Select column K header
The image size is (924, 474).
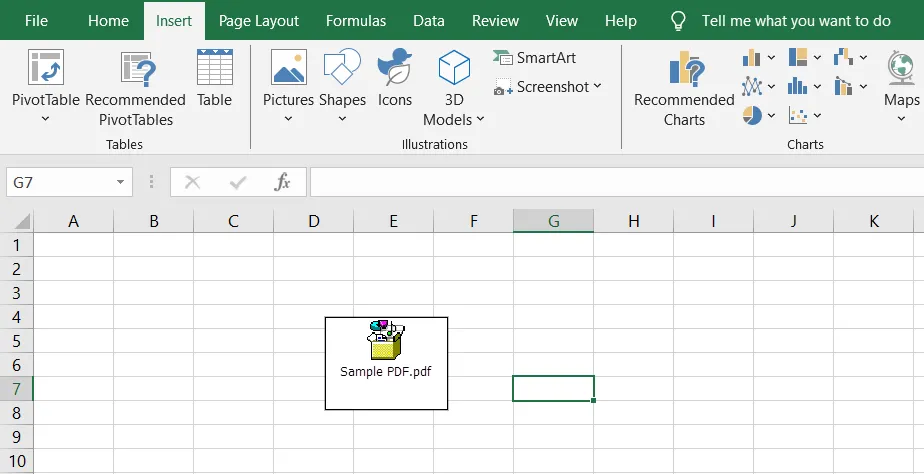point(873,222)
